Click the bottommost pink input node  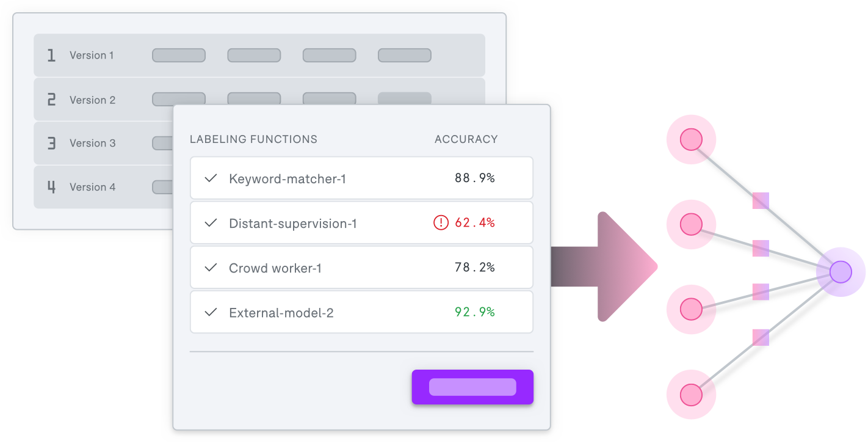point(691,395)
